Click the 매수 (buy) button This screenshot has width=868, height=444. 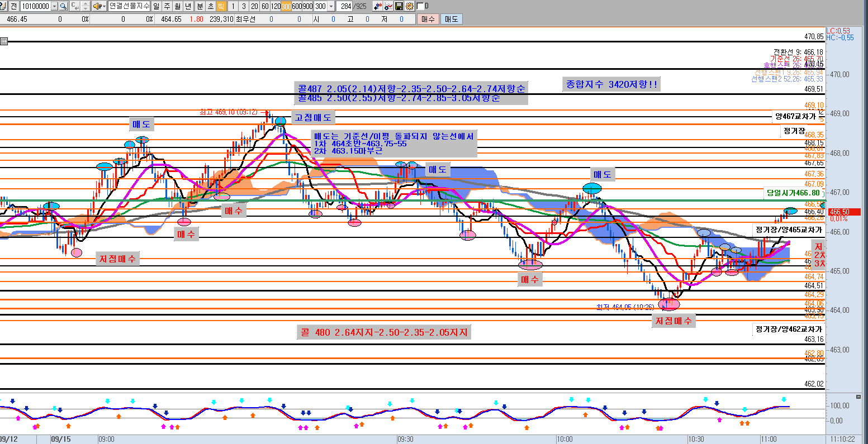(428, 19)
